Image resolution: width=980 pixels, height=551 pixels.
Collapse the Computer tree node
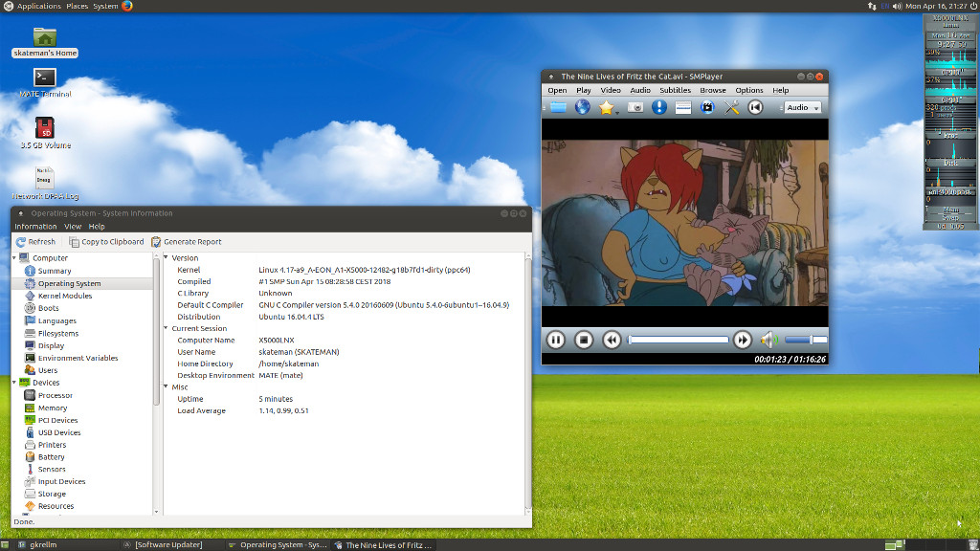coord(15,258)
